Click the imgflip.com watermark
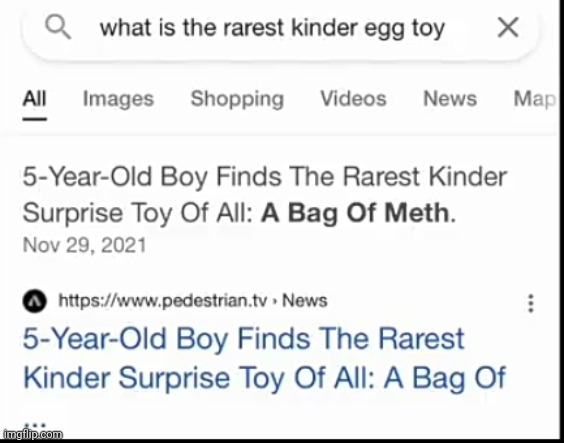 pyautogui.click(x=33, y=435)
